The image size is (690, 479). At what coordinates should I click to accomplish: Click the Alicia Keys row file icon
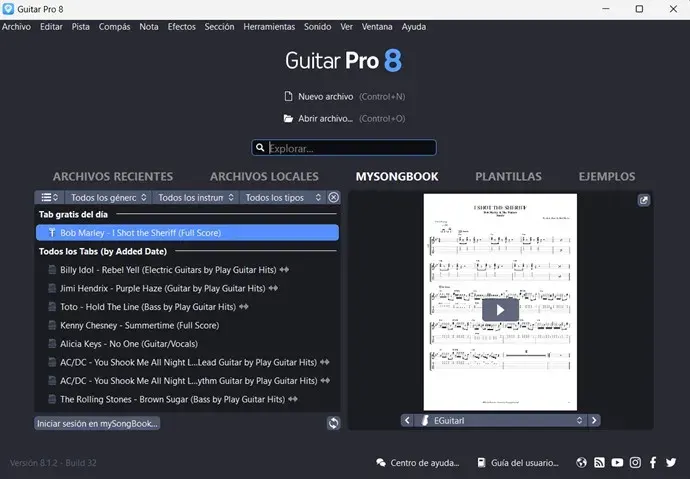(x=52, y=344)
